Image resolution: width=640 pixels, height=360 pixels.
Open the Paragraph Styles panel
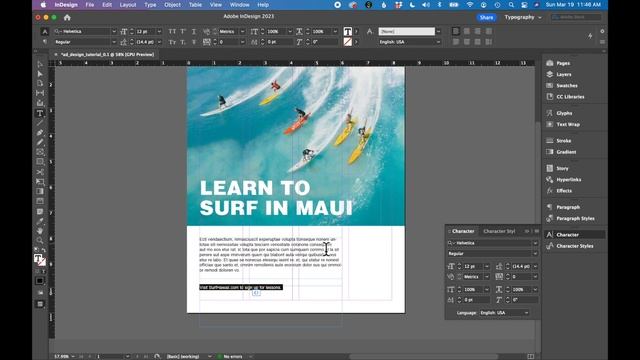pos(574,218)
